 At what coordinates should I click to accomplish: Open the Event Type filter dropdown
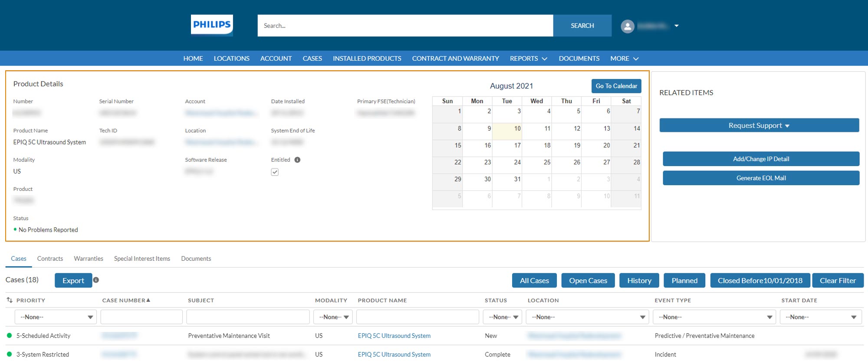[714, 317]
